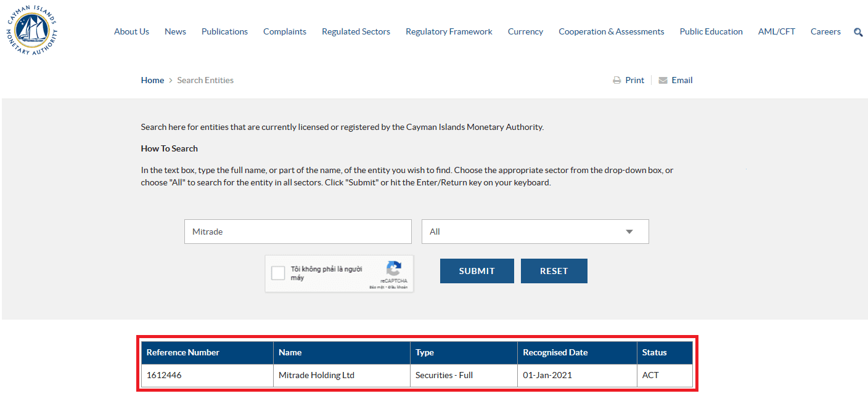Click the printer icon
The height and width of the screenshot is (404, 868).
[617, 81]
